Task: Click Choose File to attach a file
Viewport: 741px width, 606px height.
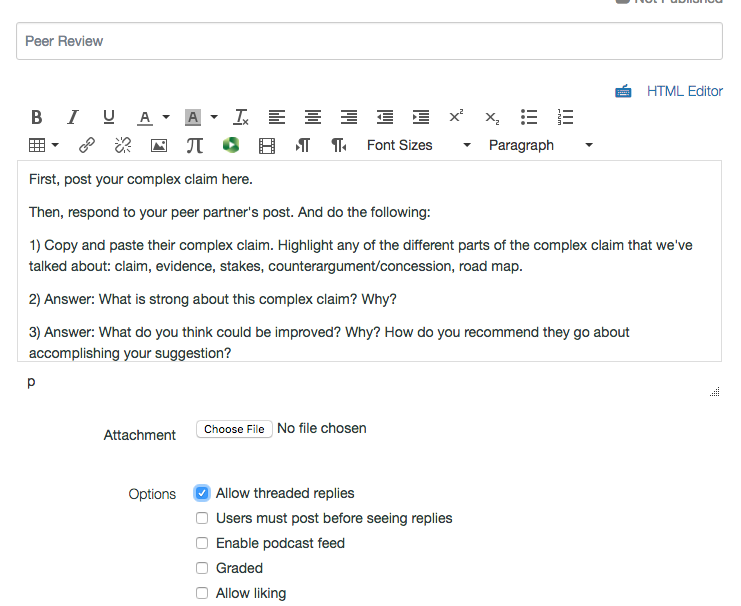Action: (234, 429)
